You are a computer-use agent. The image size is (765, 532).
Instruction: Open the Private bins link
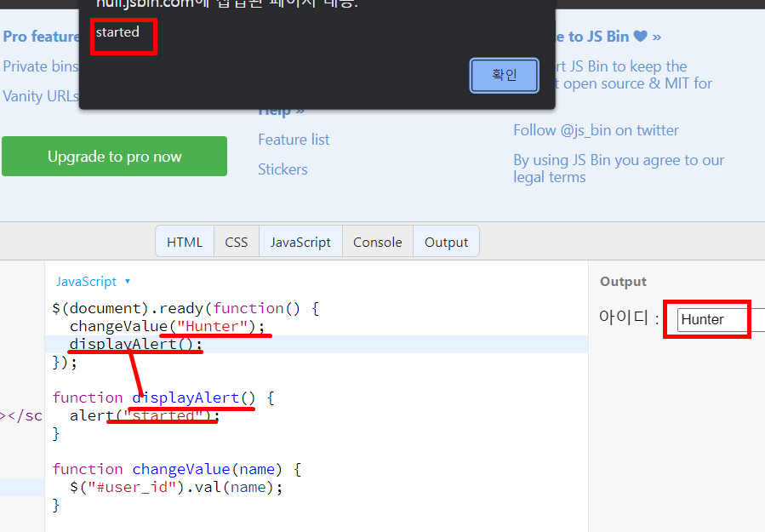(x=41, y=66)
